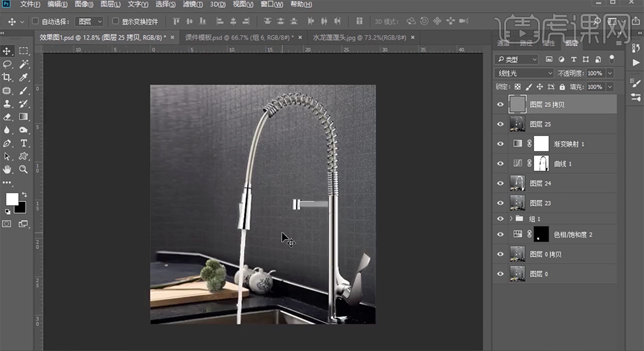Enable the 自动选择 checkbox
Screen dimensions: 644x351
click(36, 21)
